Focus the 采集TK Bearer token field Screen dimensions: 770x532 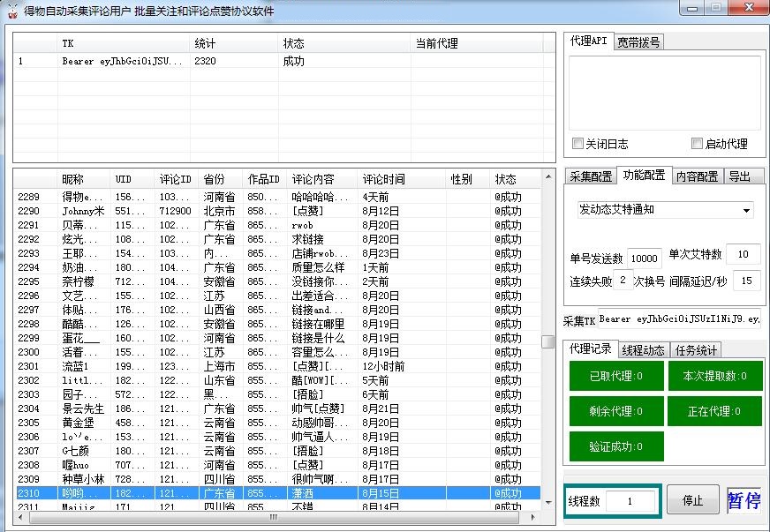pos(678,319)
